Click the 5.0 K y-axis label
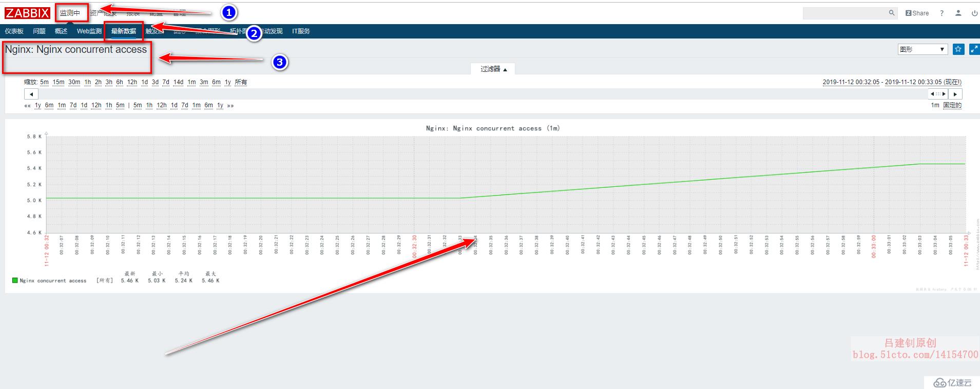 [x=34, y=200]
